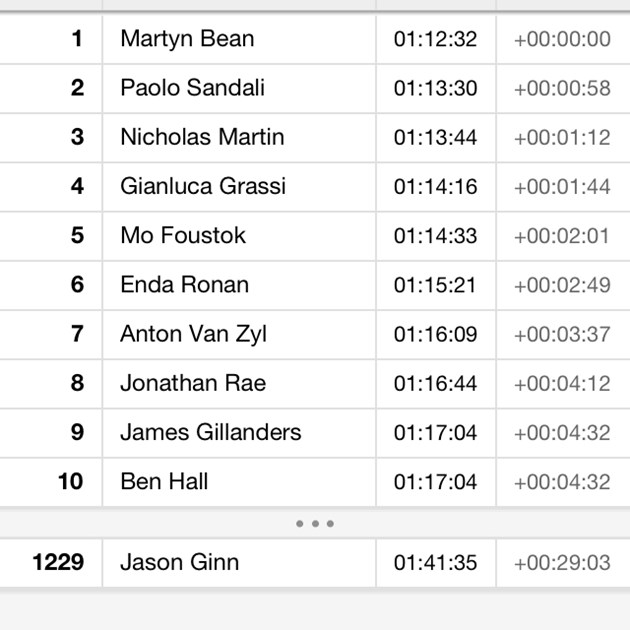Image resolution: width=630 pixels, height=630 pixels.
Task: Click the position number 1229
Action: point(58,562)
